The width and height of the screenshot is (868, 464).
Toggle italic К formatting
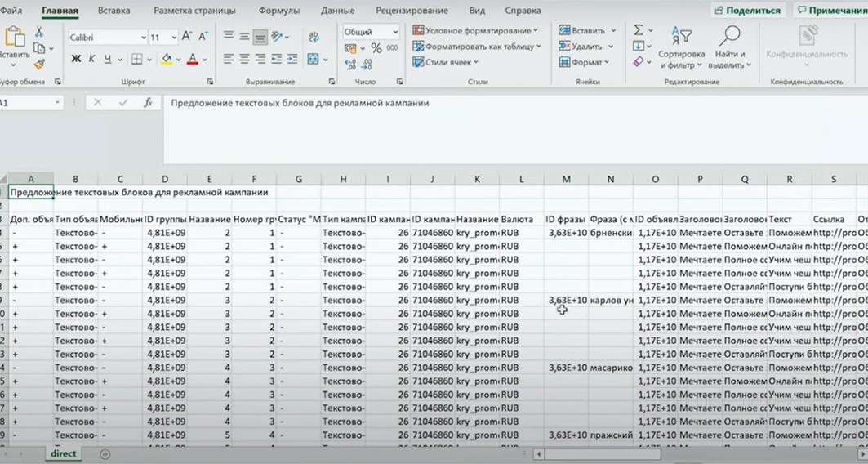pos(92,59)
